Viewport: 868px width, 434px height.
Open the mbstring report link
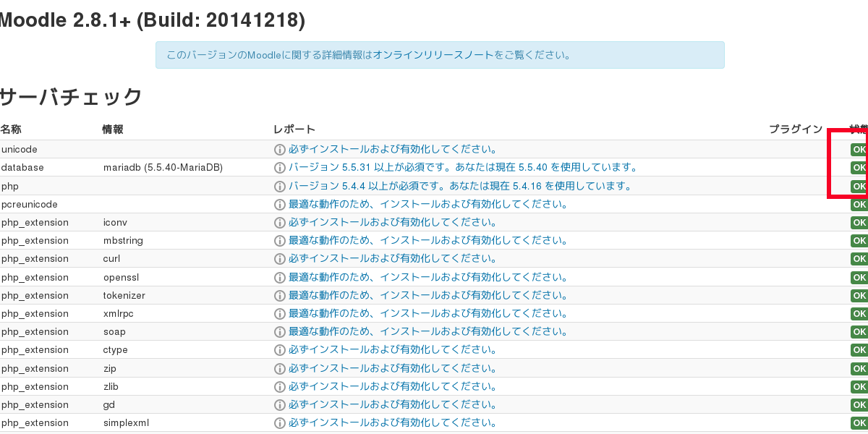click(428, 240)
